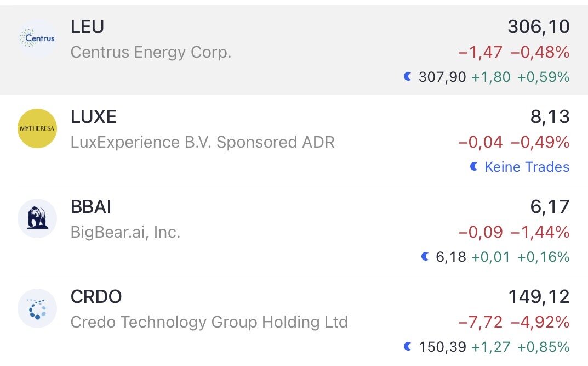The image size is (588, 366).
Task: Select the LUXE ticker symbol
Action: click(x=94, y=117)
